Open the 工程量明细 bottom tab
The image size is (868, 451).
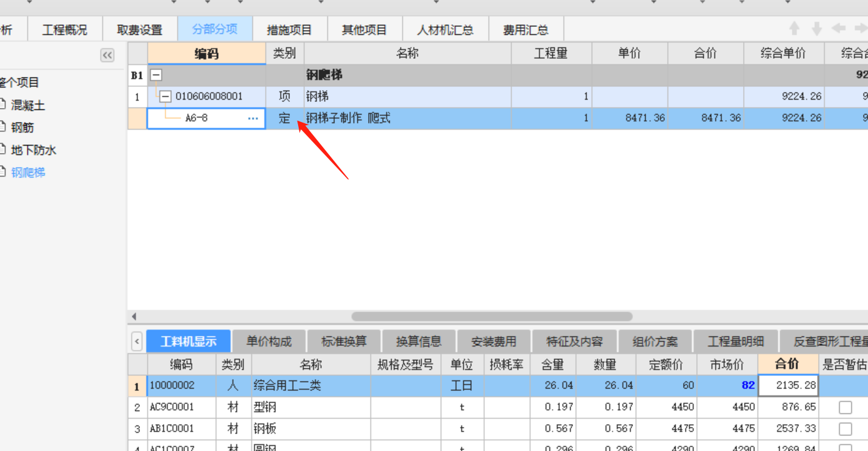click(x=736, y=342)
